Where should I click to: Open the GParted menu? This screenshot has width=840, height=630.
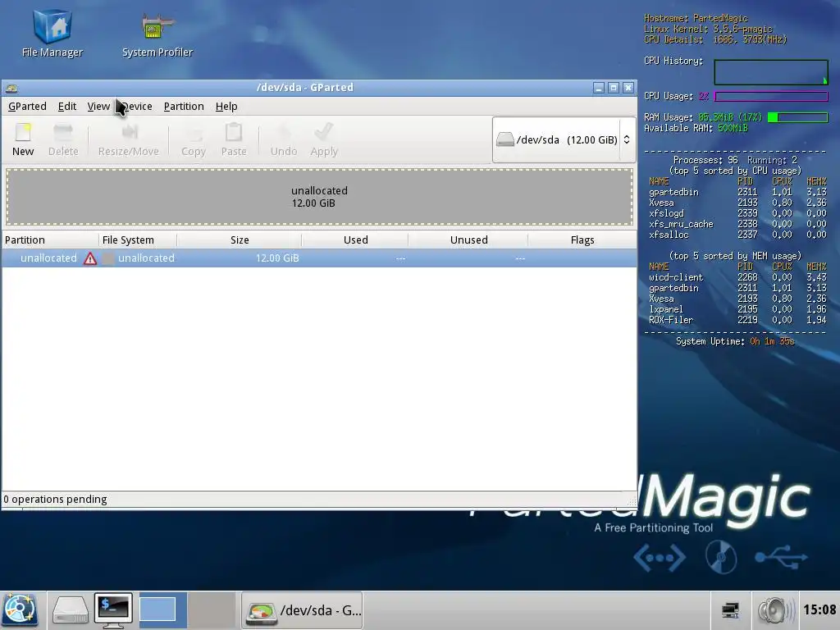(27, 106)
